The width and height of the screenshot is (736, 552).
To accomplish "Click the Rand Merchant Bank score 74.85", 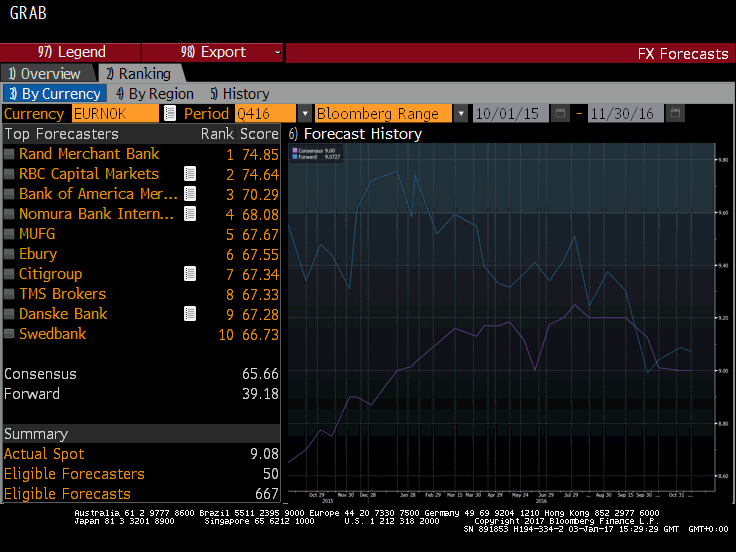I will click(x=260, y=154).
